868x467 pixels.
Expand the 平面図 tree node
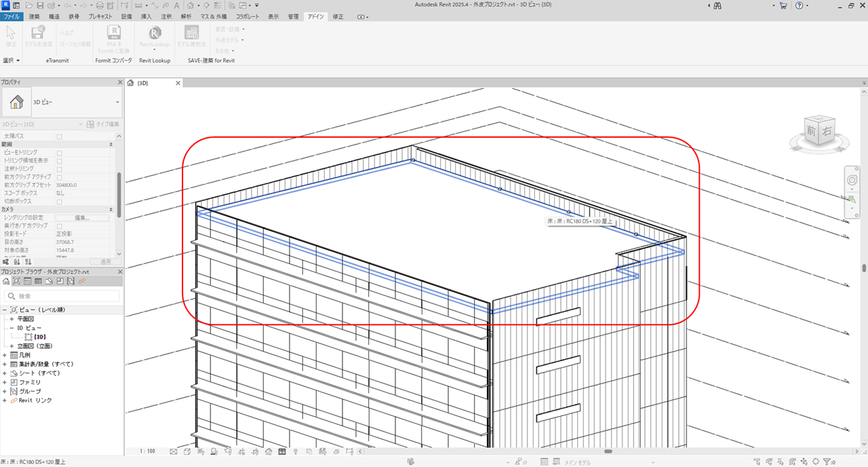(12, 319)
